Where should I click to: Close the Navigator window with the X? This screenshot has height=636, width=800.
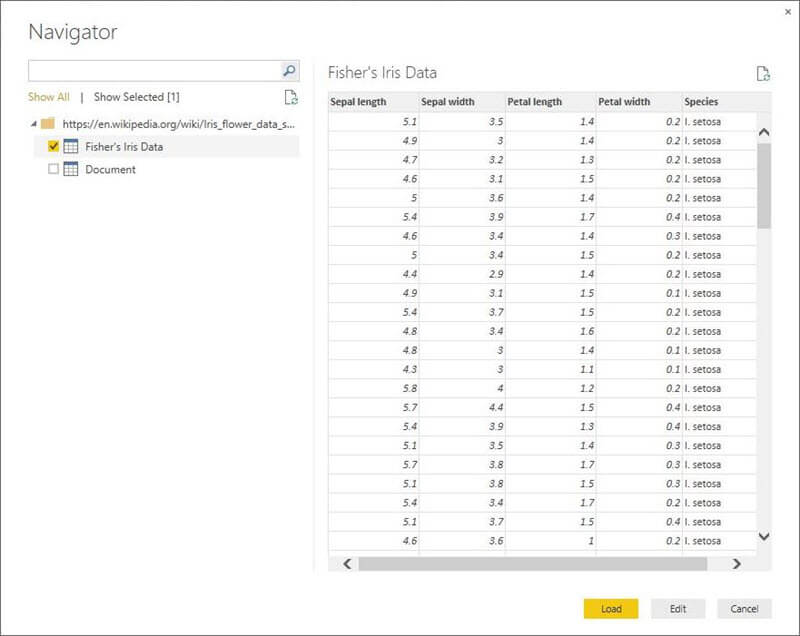coord(788,12)
